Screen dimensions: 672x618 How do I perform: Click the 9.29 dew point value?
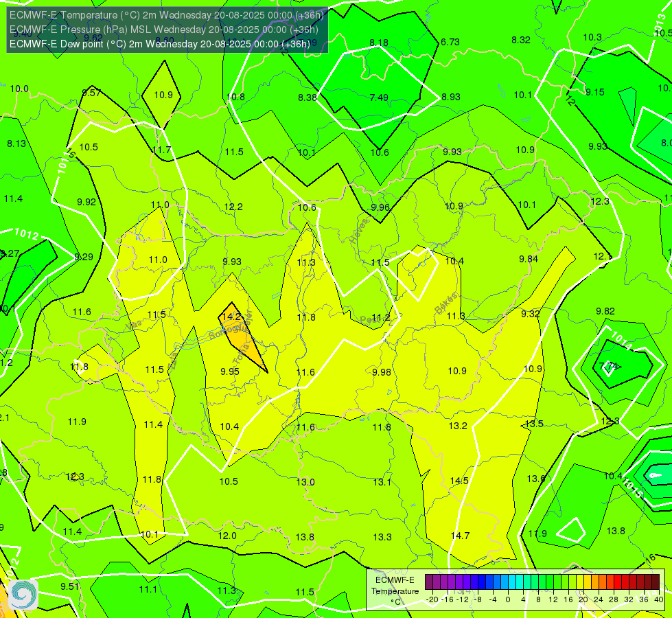tap(84, 257)
